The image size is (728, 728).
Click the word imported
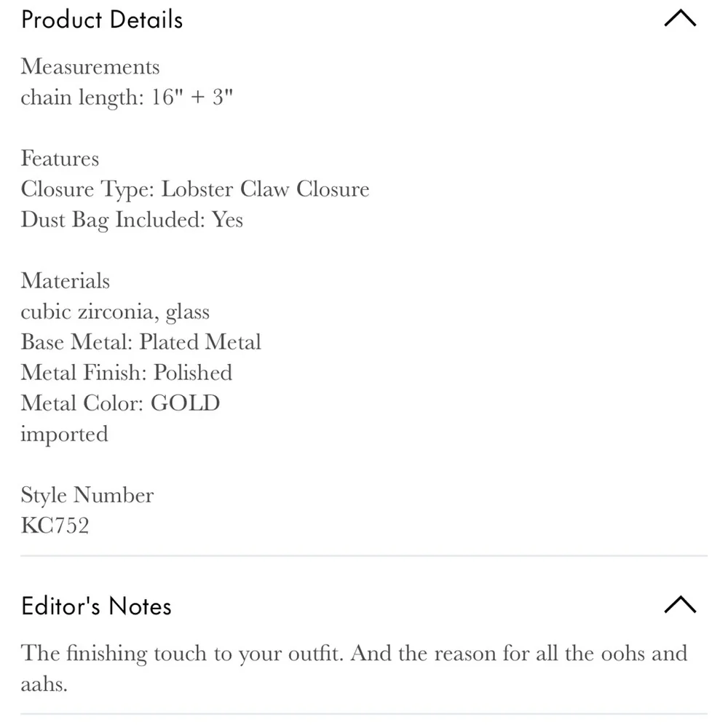tap(64, 434)
